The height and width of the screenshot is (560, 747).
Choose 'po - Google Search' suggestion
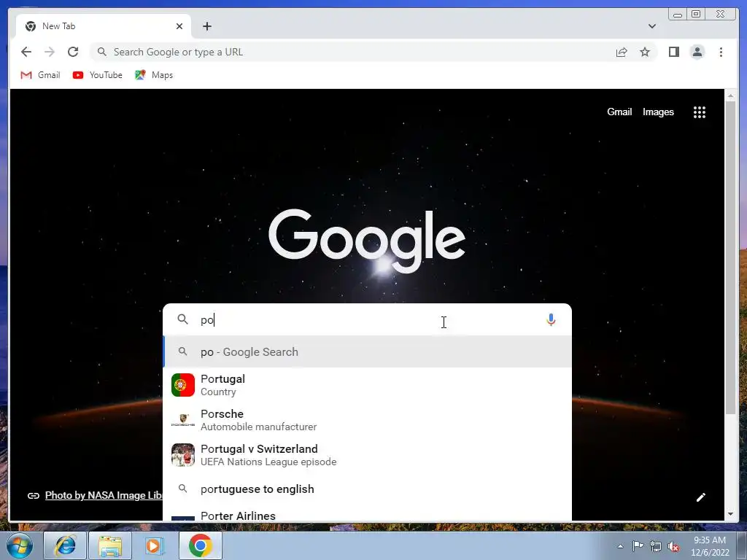point(368,351)
